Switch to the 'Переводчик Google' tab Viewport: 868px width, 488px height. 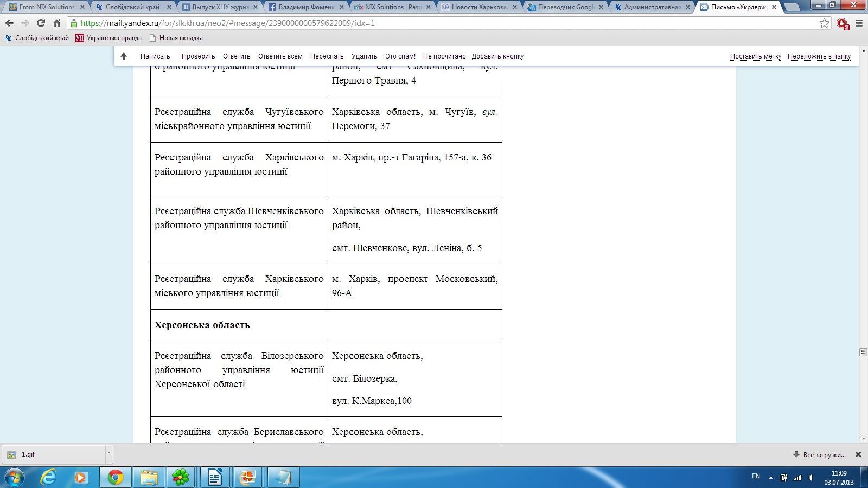tap(565, 7)
